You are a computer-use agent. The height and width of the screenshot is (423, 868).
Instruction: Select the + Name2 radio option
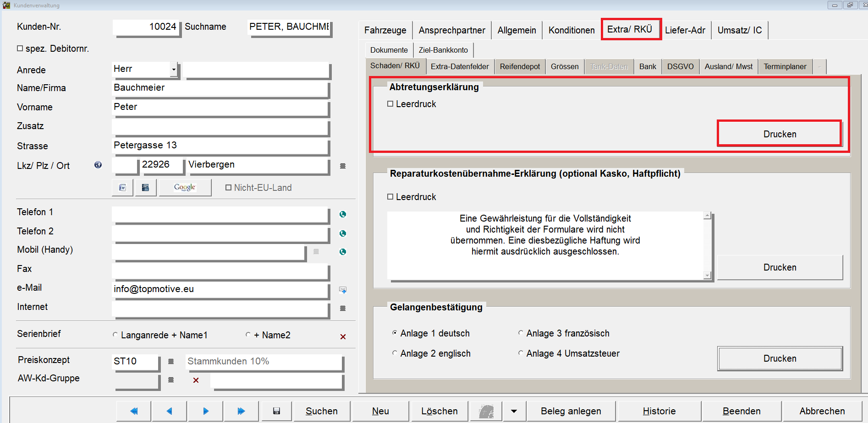click(248, 335)
